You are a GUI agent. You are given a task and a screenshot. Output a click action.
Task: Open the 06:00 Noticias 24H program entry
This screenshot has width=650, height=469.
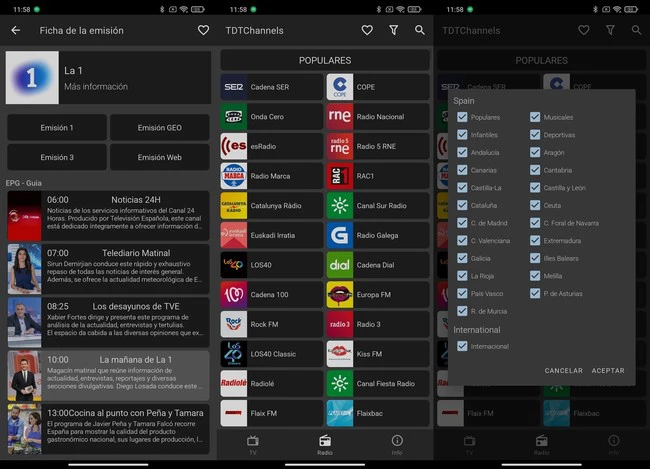(x=108, y=216)
